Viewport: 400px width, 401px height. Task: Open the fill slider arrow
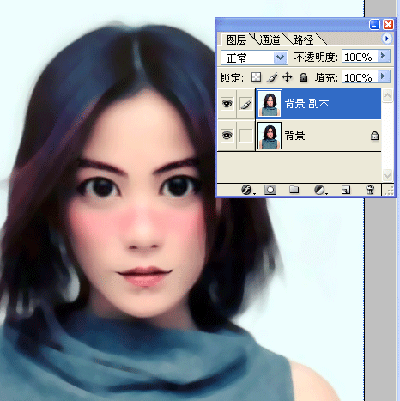(384, 77)
